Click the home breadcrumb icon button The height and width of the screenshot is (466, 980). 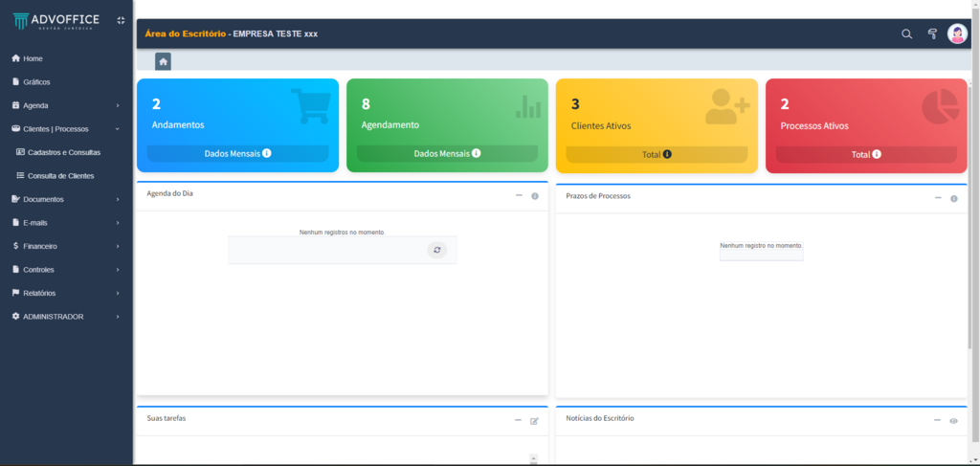tap(164, 61)
